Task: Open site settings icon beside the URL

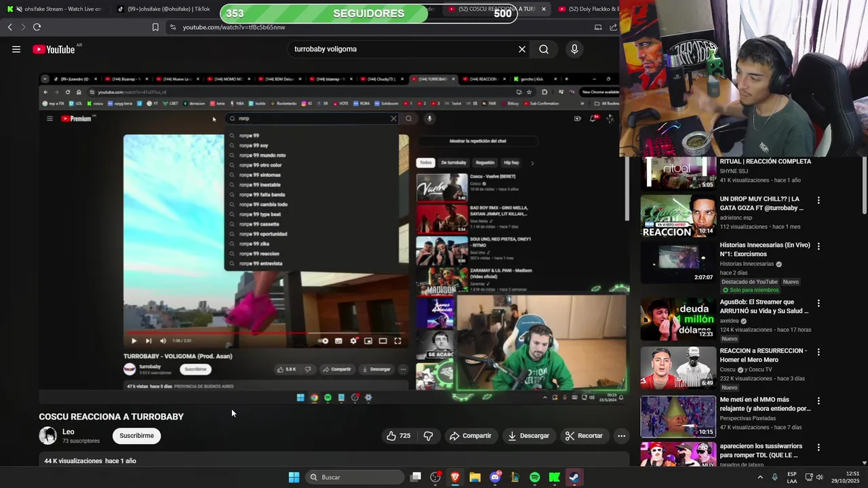Action: click(x=173, y=27)
